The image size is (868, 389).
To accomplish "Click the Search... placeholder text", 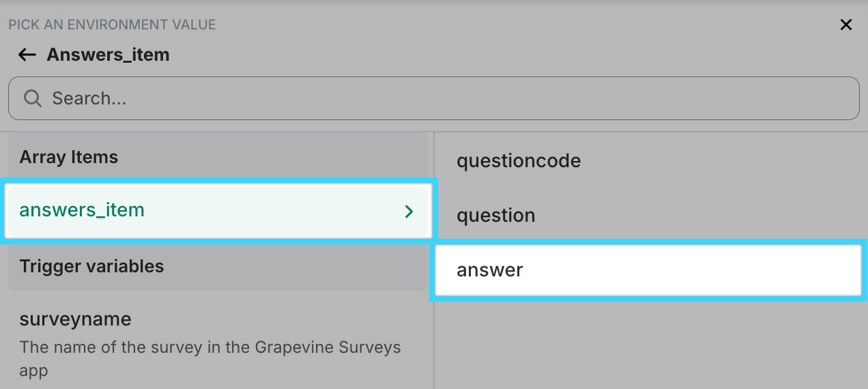I will click(89, 98).
